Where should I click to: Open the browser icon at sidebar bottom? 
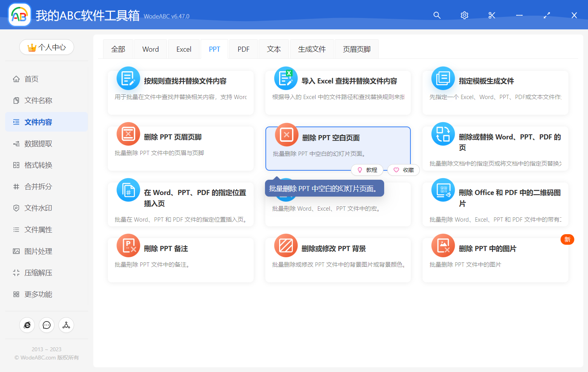[x=27, y=325]
